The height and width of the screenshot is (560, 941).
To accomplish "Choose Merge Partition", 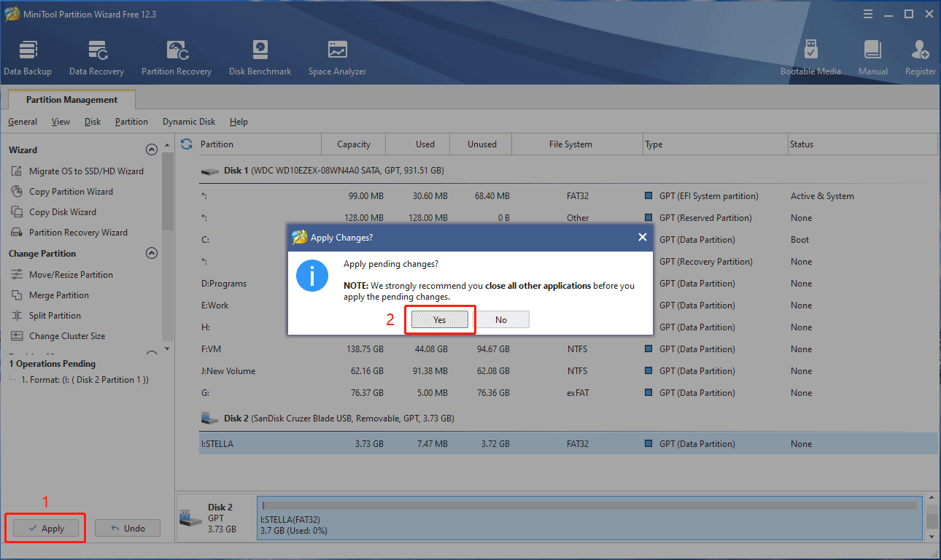I will pos(50,295).
